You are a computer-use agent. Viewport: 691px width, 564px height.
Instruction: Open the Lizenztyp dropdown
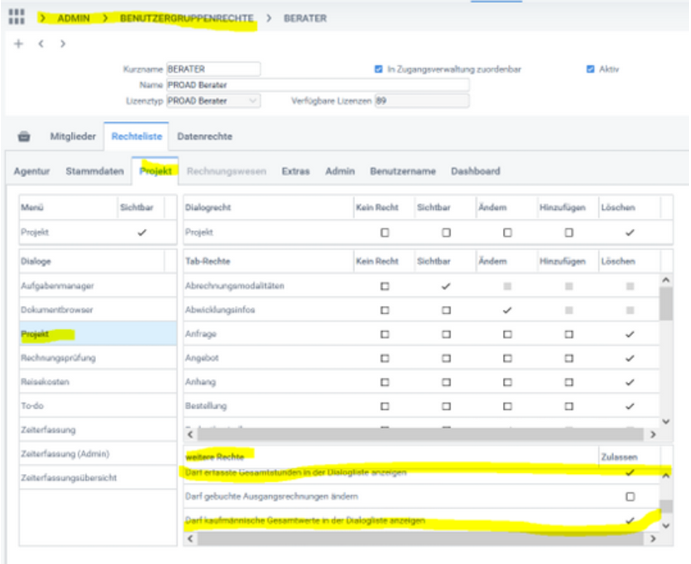click(252, 101)
